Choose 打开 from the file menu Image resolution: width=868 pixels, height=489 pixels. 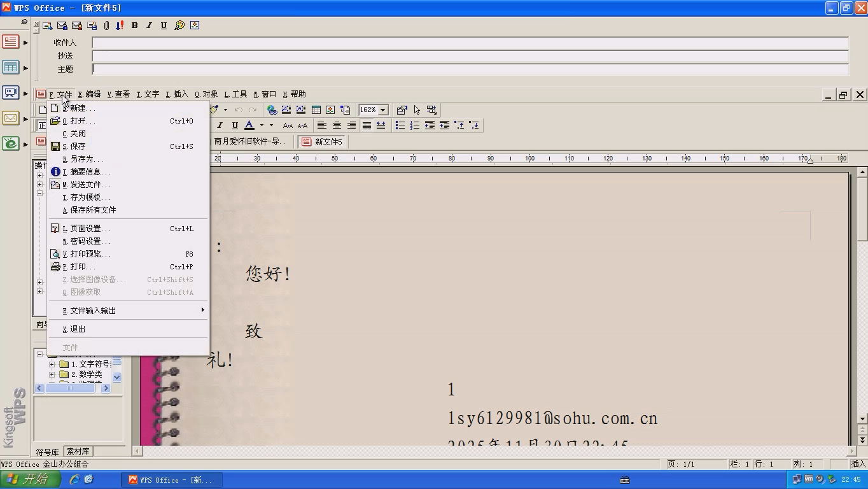129,121
